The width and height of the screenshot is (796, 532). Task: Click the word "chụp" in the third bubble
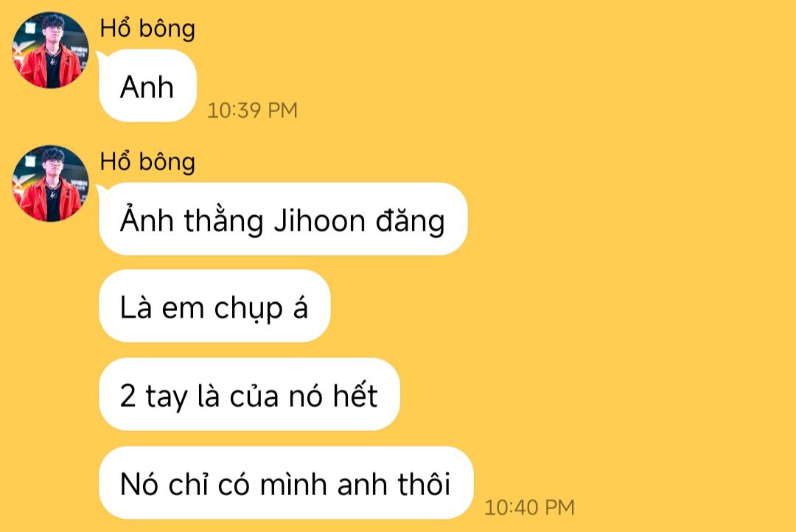pyautogui.click(x=248, y=309)
